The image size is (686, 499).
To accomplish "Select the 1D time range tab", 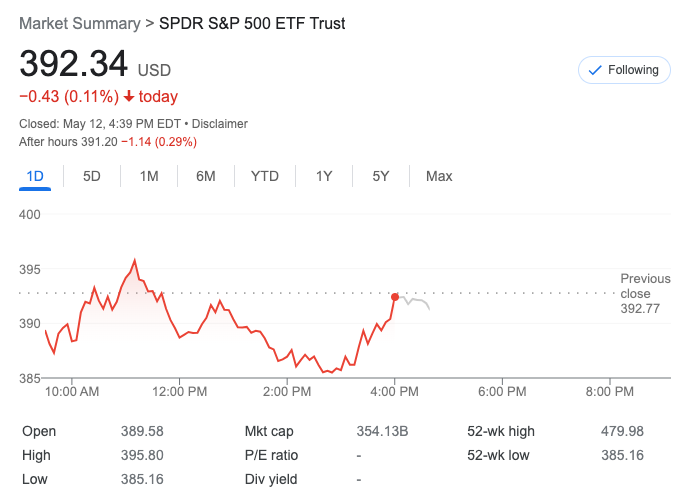I will pyautogui.click(x=35, y=176).
